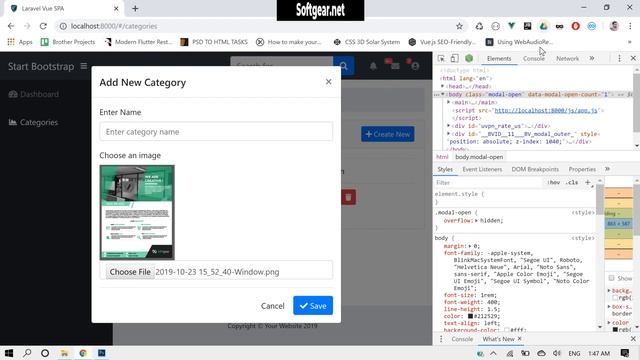Toggle the sidebar hamburger menu
Viewport: 640px width, 360px height.
84,66
